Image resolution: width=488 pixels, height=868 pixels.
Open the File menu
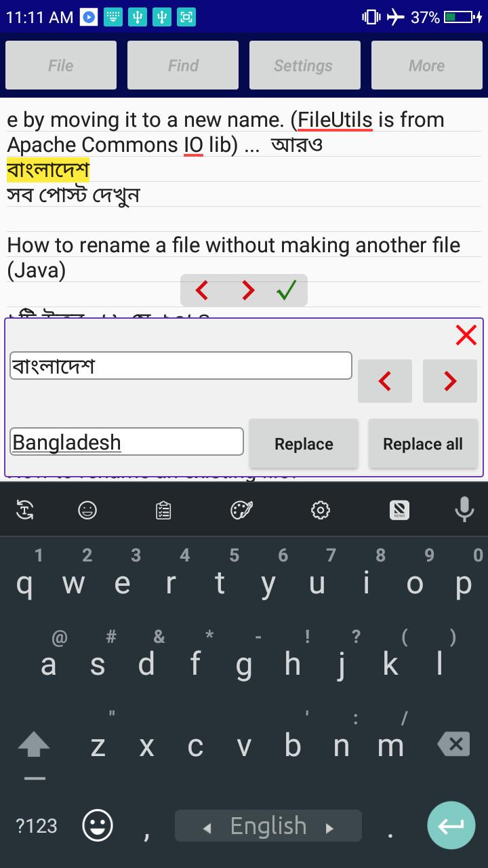[61, 65]
